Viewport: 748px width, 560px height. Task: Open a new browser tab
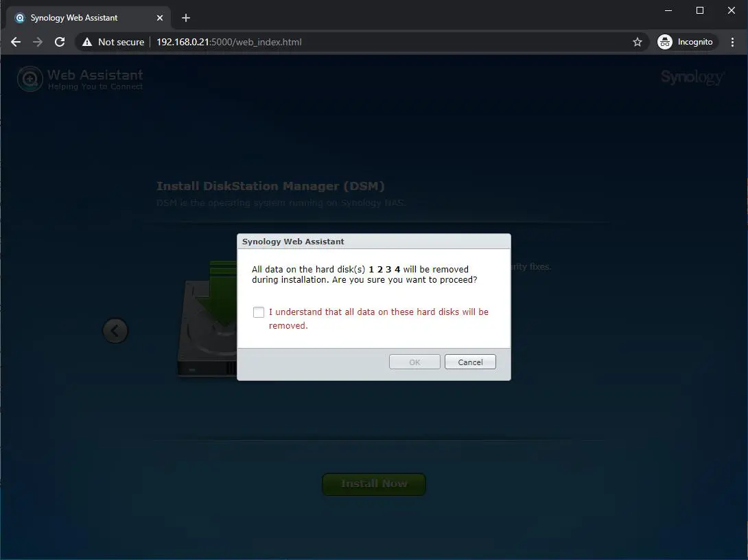[186, 18]
